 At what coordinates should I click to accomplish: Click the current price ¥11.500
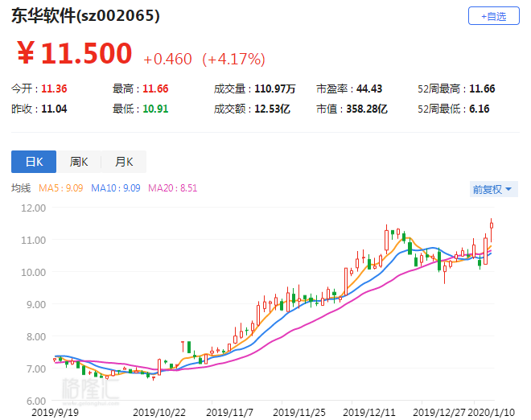(x=75, y=53)
